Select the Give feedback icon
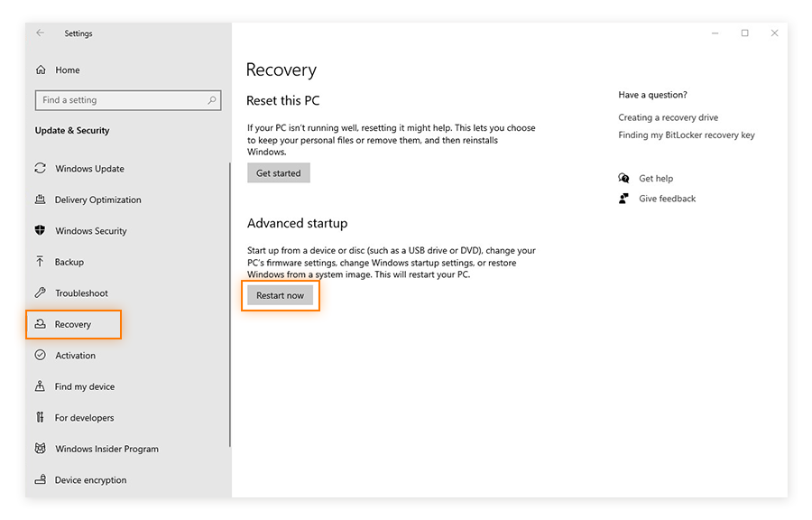The height and width of the screenshot is (520, 812). coord(623,199)
